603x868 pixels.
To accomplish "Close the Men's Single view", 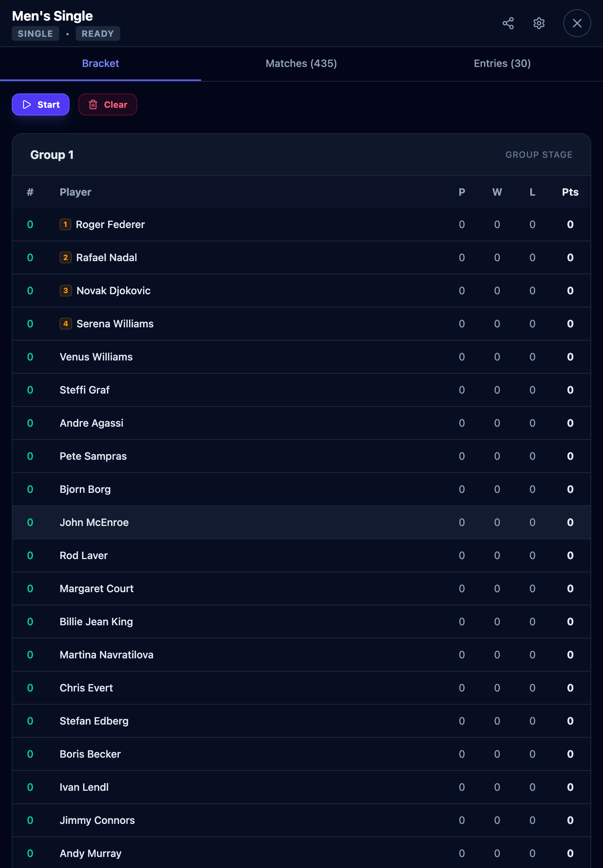I will coord(577,23).
